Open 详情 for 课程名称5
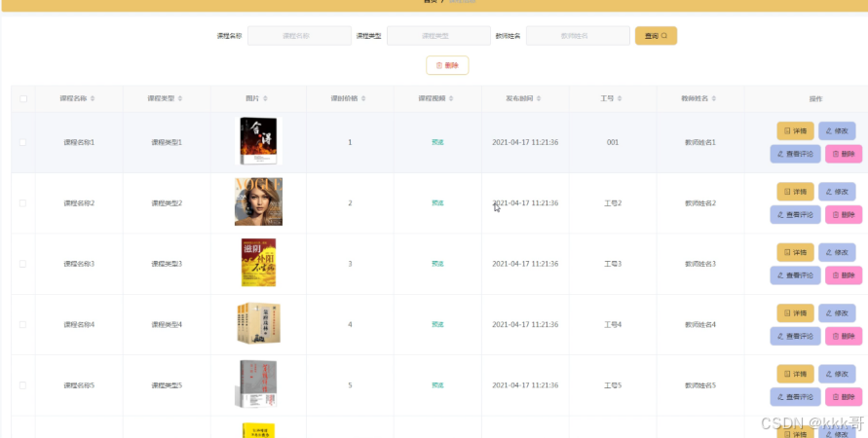This screenshot has width=868, height=438. 796,375
